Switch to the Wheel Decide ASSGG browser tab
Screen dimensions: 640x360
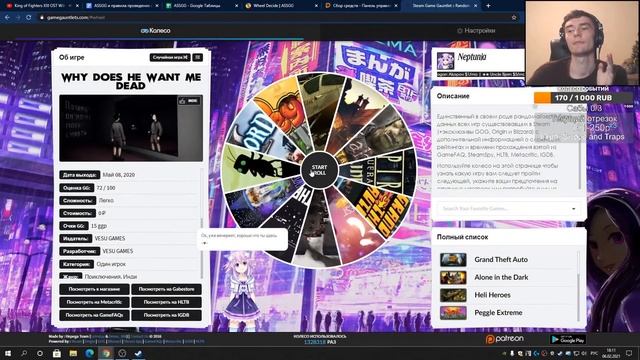tap(281, 6)
